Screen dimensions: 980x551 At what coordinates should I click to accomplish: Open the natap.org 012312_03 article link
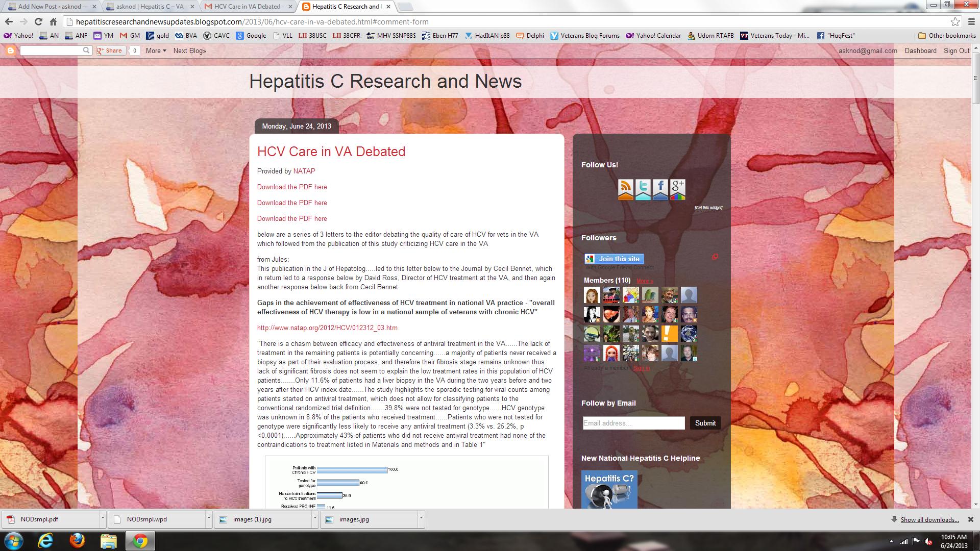point(327,328)
